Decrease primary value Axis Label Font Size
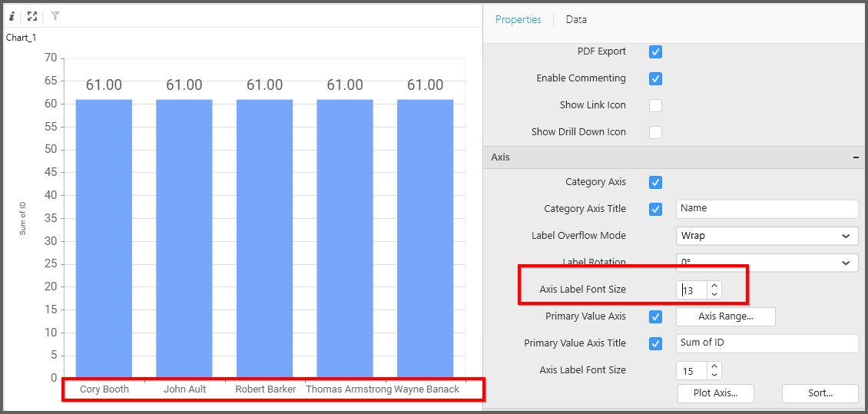Screen dimensions: 868x414 (715, 376)
